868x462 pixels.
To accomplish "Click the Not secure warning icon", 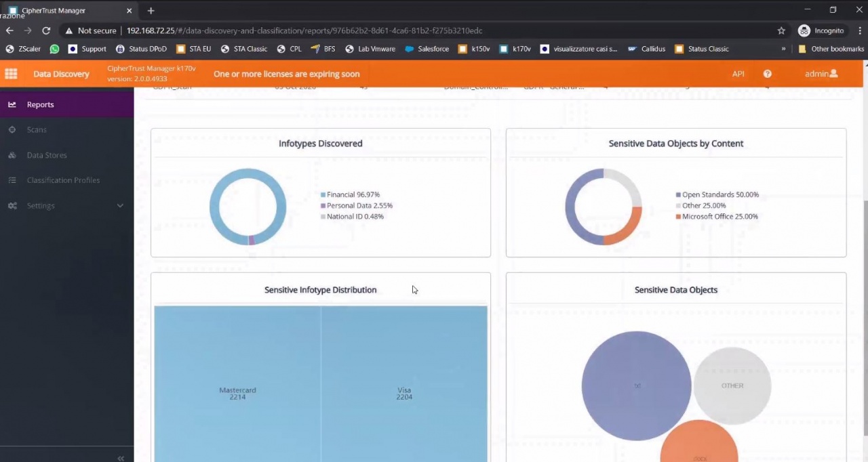I will [69, 30].
